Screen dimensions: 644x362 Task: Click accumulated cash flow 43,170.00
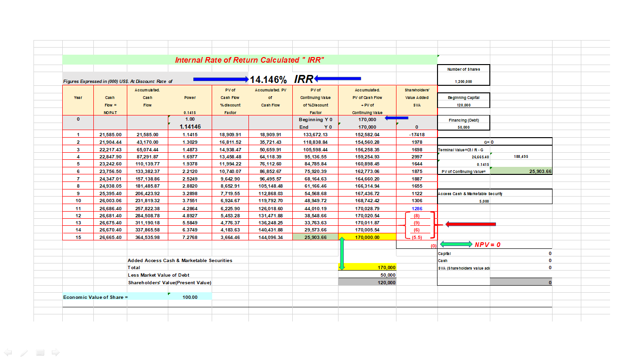click(148, 142)
